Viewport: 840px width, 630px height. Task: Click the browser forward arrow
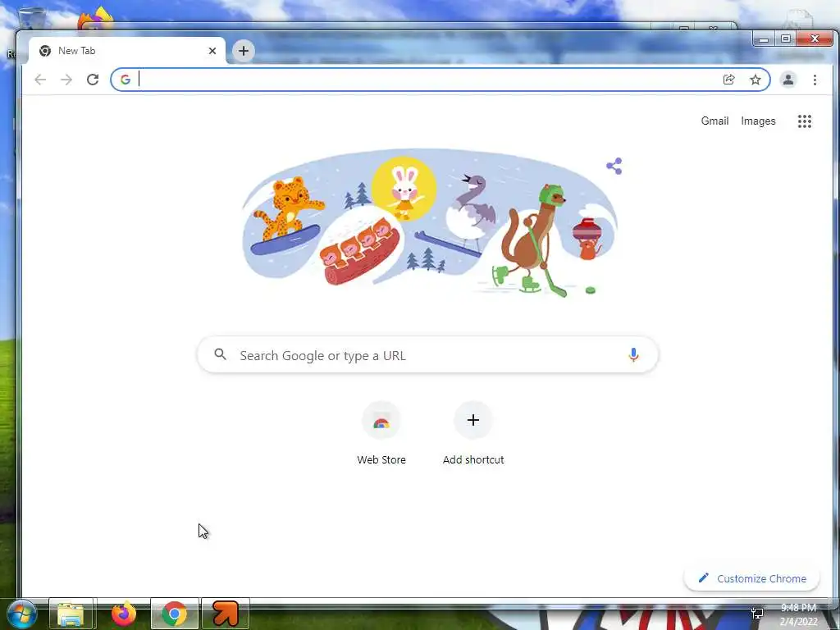[x=66, y=80]
